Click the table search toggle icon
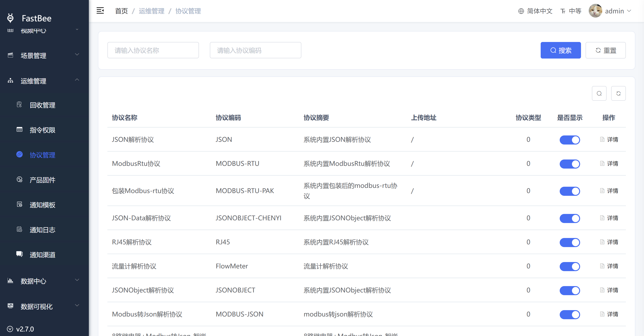The width and height of the screenshot is (644, 336). pos(599,93)
